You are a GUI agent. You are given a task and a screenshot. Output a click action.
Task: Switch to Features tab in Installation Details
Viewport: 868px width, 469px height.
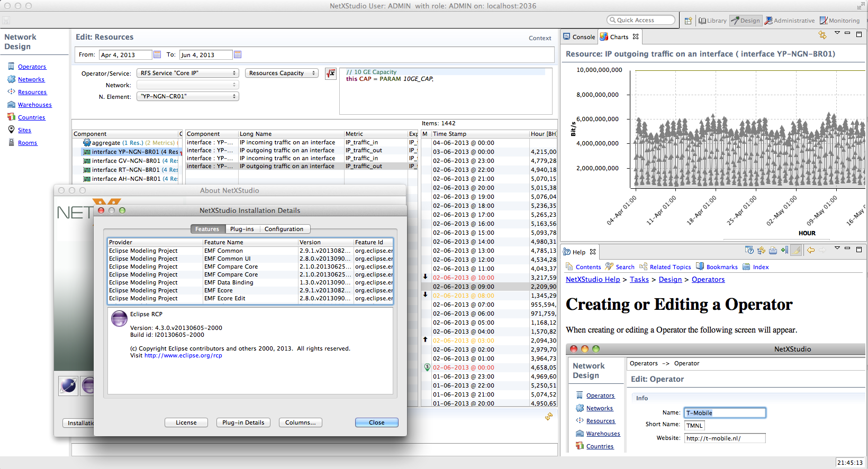207,229
